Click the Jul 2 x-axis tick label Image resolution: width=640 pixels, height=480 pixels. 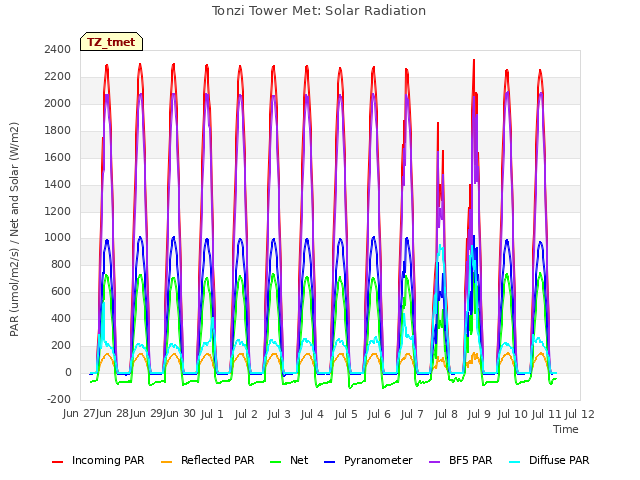click(x=246, y=414)
